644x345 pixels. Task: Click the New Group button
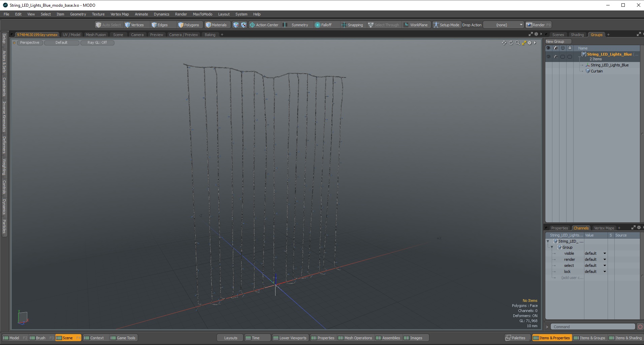[x=558, y=41]
